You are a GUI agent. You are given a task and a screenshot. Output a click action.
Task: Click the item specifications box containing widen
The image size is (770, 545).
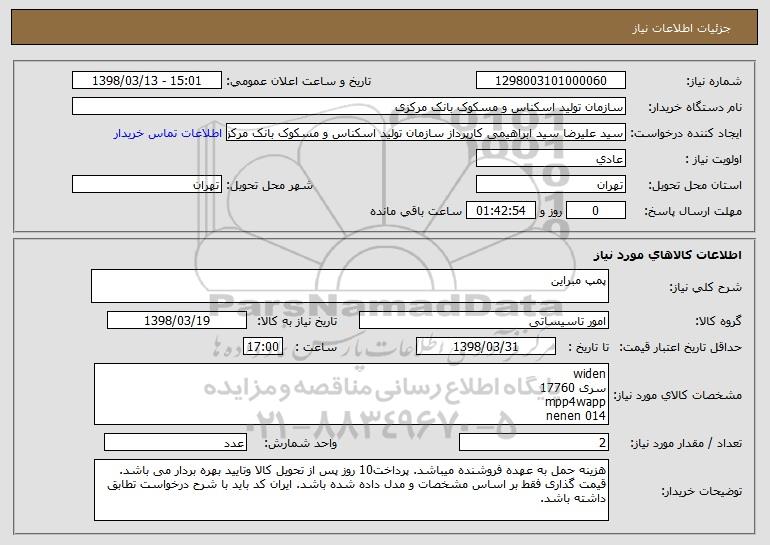tap(351, 394)
